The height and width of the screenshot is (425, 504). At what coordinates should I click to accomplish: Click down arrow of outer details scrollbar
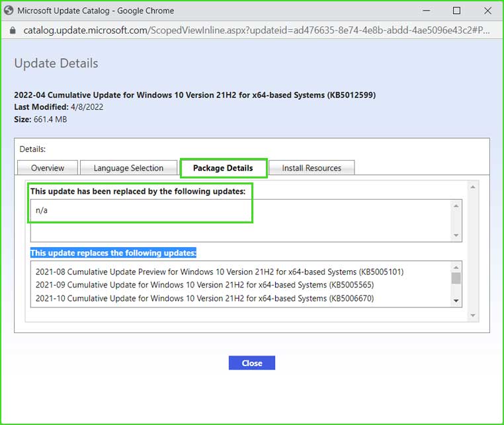pyautogui.click(x=473, y=315)
